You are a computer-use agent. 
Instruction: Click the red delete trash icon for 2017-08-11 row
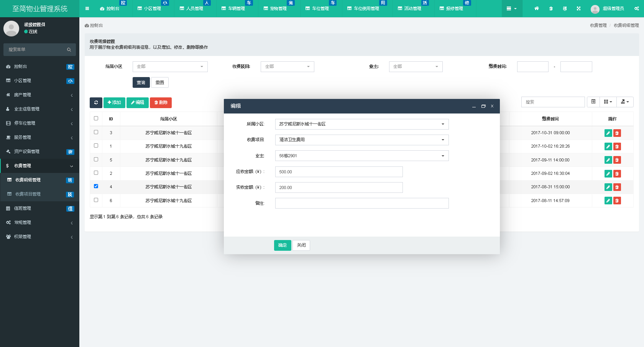617,201
